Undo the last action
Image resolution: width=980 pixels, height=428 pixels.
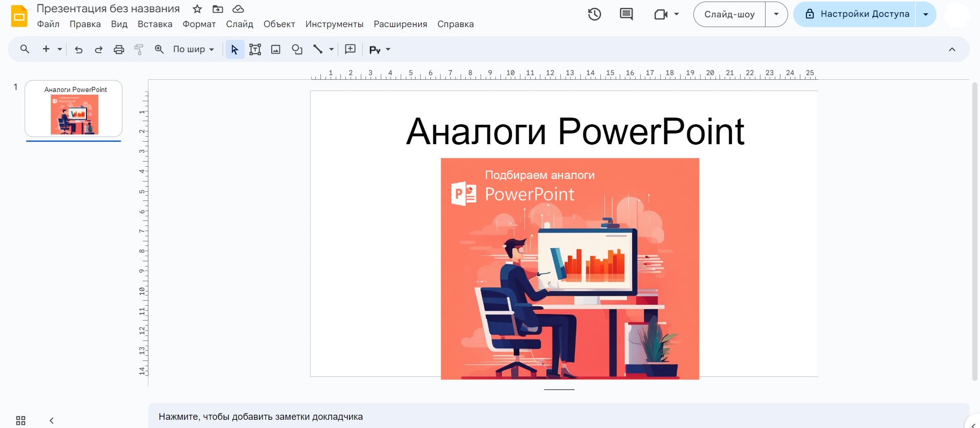pos(78,49)
